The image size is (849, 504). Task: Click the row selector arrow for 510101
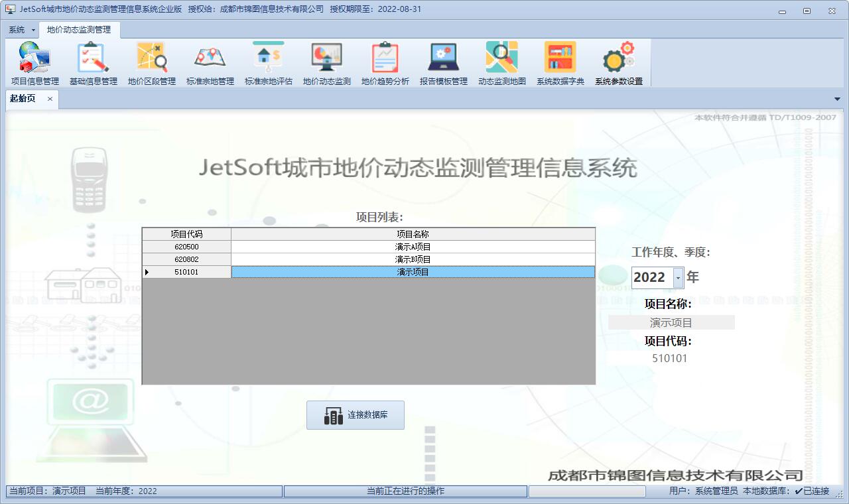pyautogui.click(x=147, y=272)
